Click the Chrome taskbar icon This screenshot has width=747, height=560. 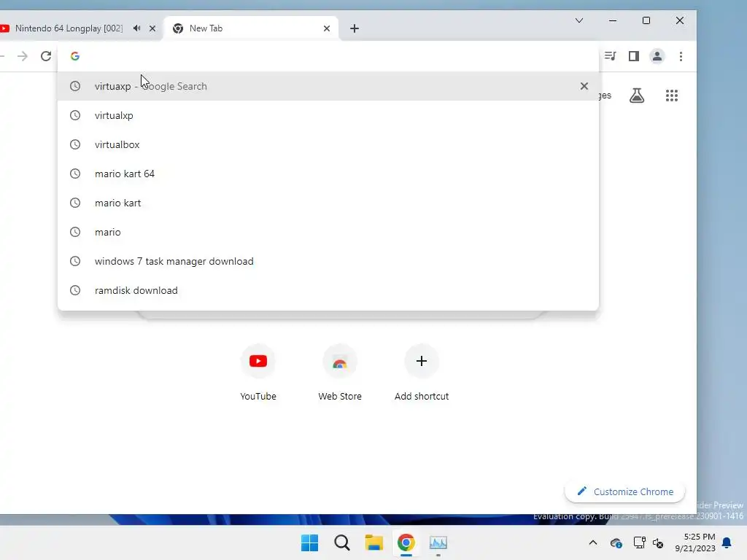[406, 542]
